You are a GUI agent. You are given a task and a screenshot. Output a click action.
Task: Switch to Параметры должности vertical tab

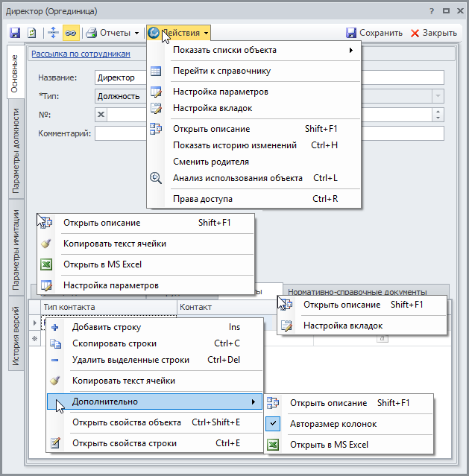point(16,151)
